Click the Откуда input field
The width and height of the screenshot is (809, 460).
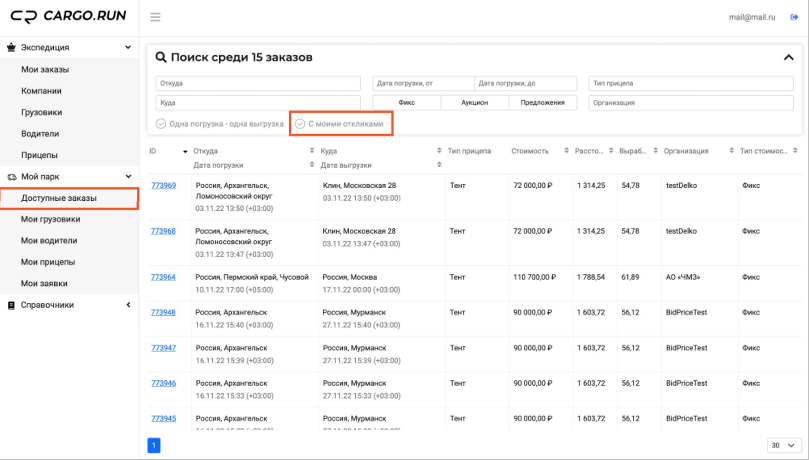[x=258, y=83]
